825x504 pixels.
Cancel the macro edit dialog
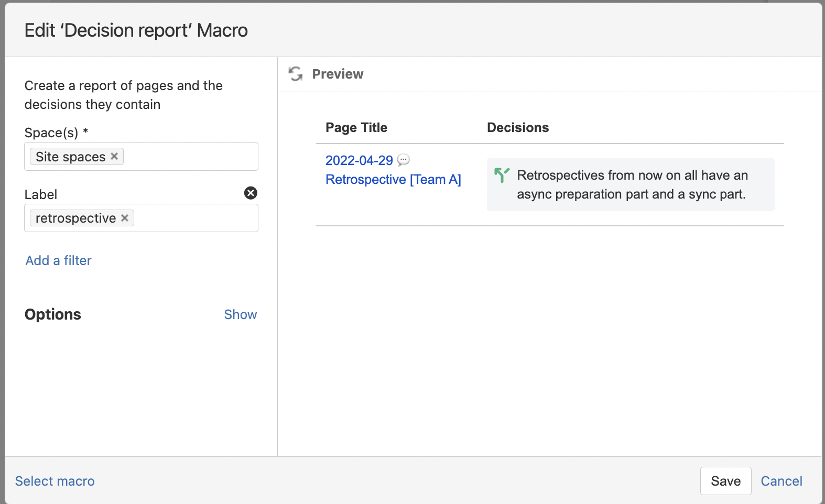tap(781, 481)
